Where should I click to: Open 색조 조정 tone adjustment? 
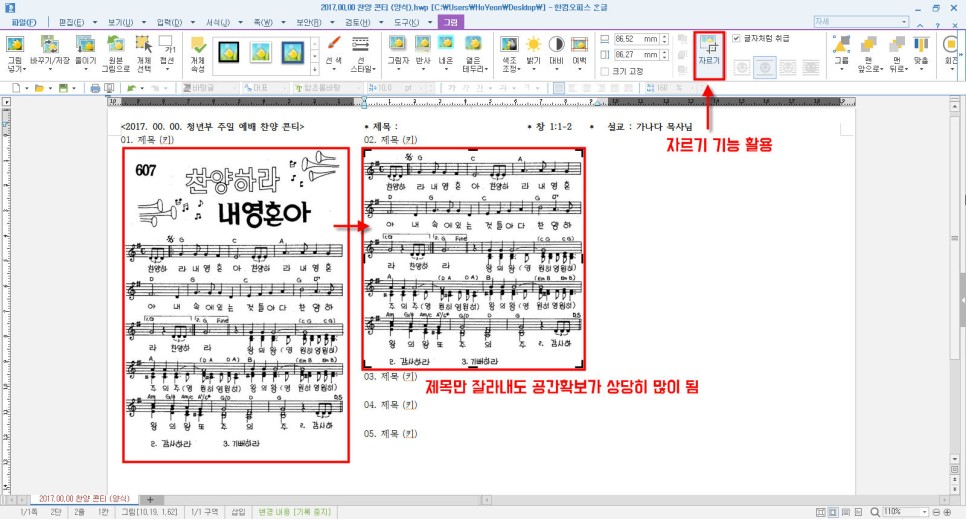click(509, 44)
